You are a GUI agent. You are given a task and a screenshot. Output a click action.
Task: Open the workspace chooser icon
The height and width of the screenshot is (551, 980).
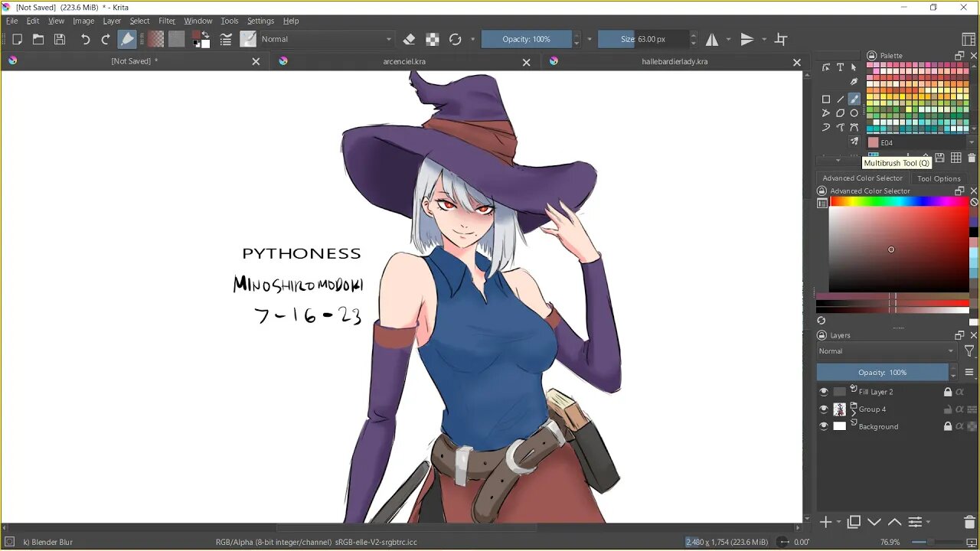click(969, 39)
